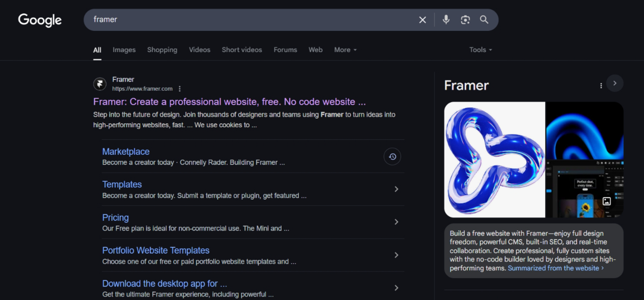Expand the Portfolio Website Templates arrow
The width and height of the screenshot is (644, 300).
click(x=396, y=255)
